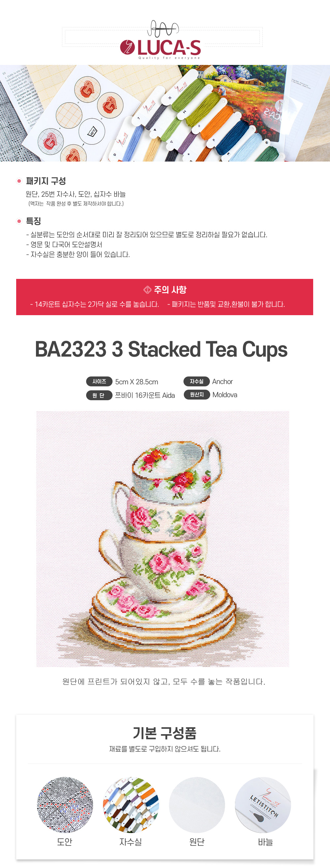Click the 기본 구성품 section heading
Viewport: 330px width, 868px height.
pos(165,733)
